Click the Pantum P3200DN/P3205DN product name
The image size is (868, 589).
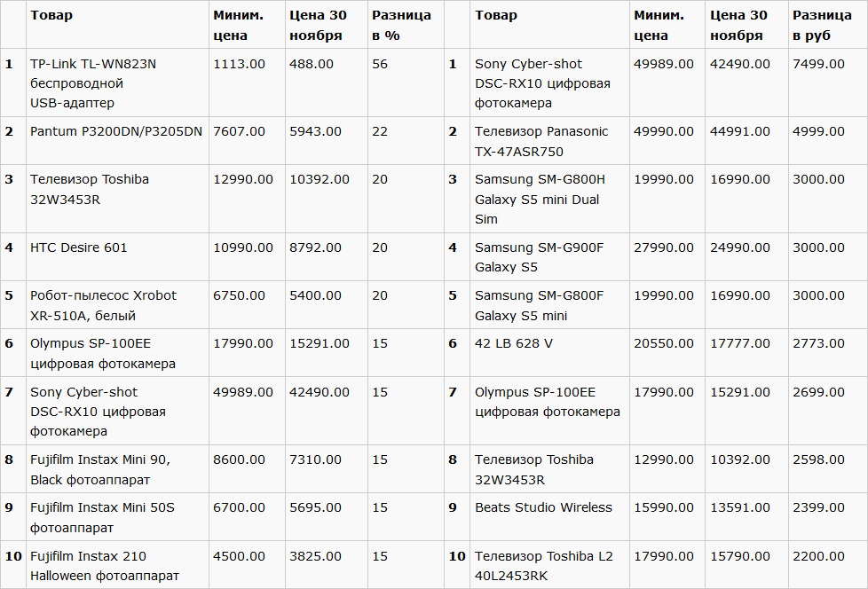coord(116,131)
